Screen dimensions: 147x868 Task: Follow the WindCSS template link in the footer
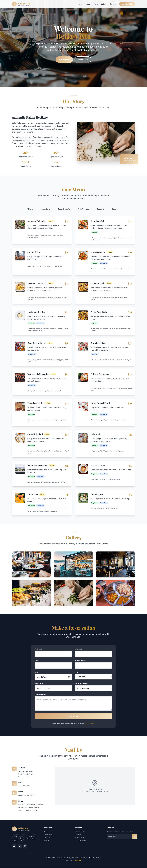pos(78,860)
